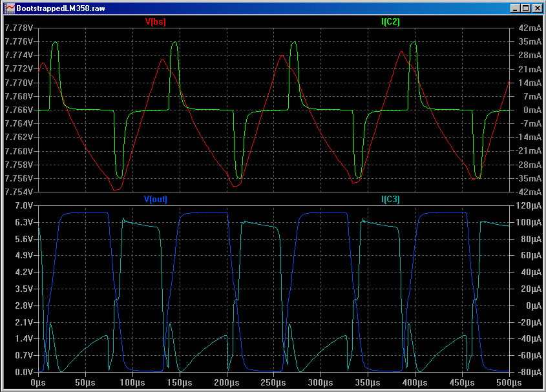Click the 200µs time axis label
This screenshot has height=392, width=546.
[227, 382]
